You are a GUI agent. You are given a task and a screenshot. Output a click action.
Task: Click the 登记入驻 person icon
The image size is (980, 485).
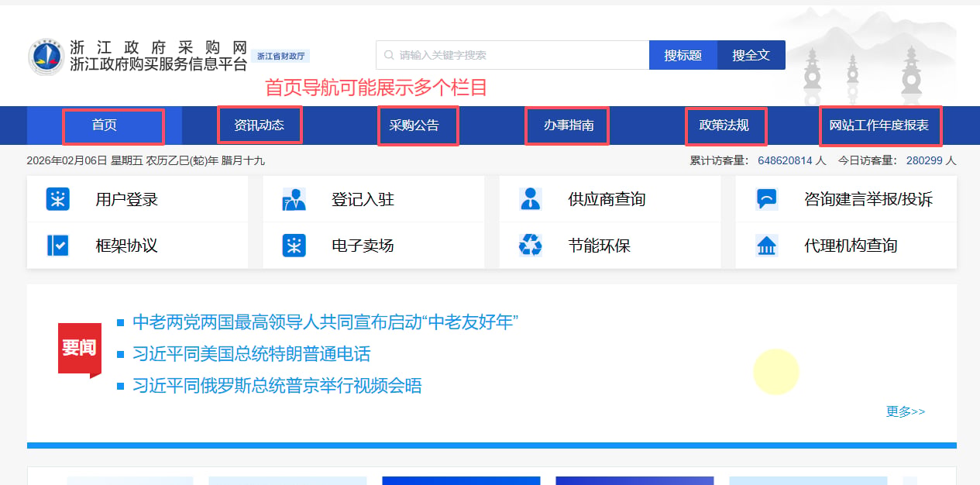294,199
